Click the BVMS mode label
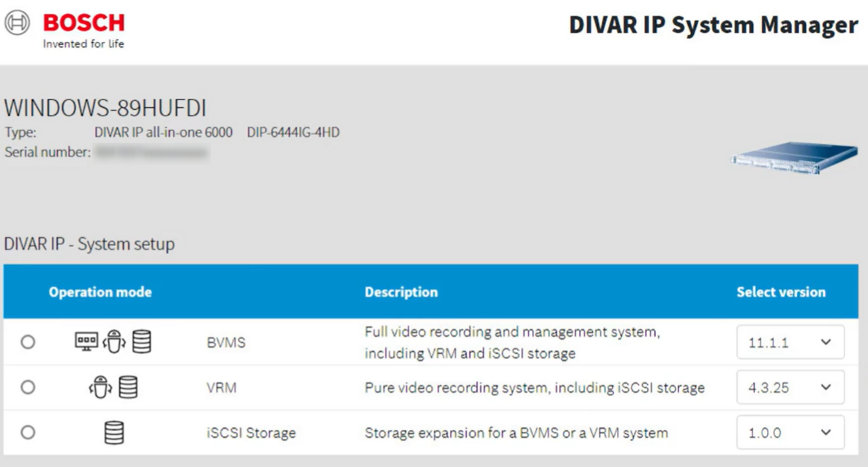This screenshot has height=467, width=868. (225, 342)
